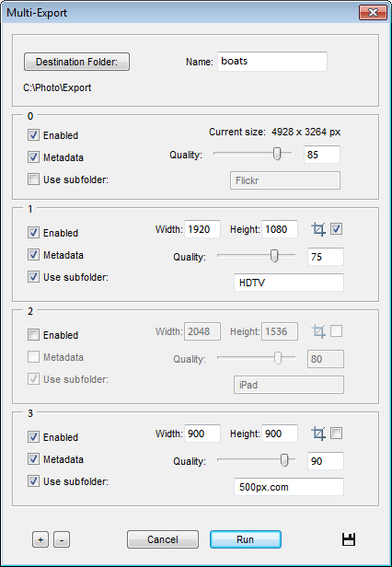Click the Name field containing boats
This screenshot has height=567, width=392.
pyautogui.click(x=272, y=62)
